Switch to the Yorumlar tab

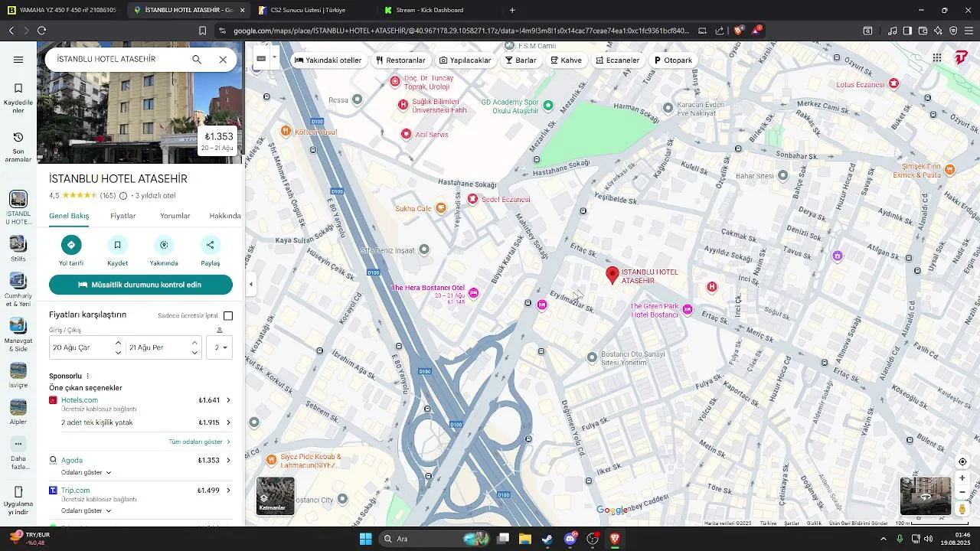pos(175,216)
